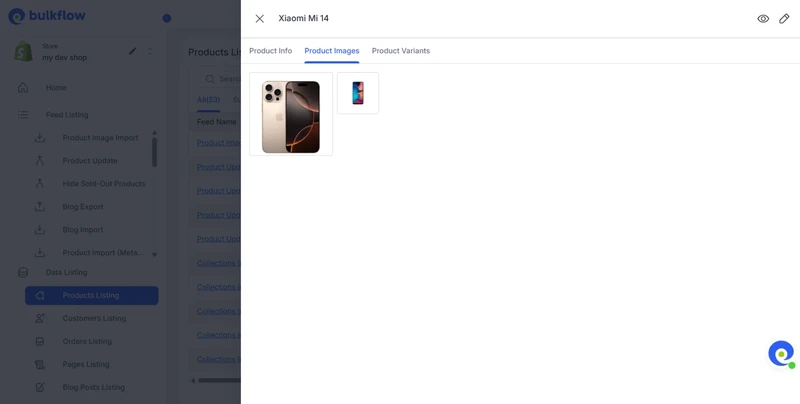Open Pages Listing page
This screenshot has width=800, height=404.
(x=86, y=364)
